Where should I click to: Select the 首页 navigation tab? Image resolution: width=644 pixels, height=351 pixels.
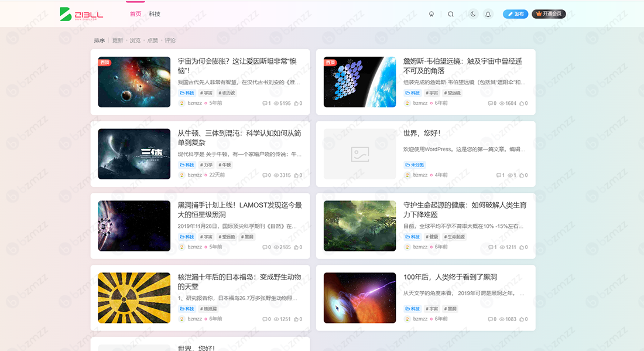136,14
